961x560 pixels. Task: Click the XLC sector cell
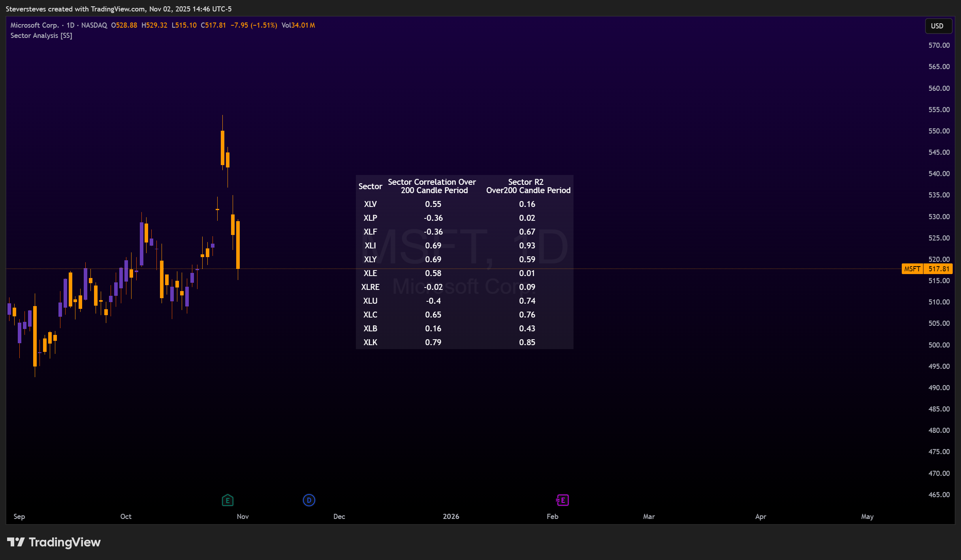coord(370,315)
